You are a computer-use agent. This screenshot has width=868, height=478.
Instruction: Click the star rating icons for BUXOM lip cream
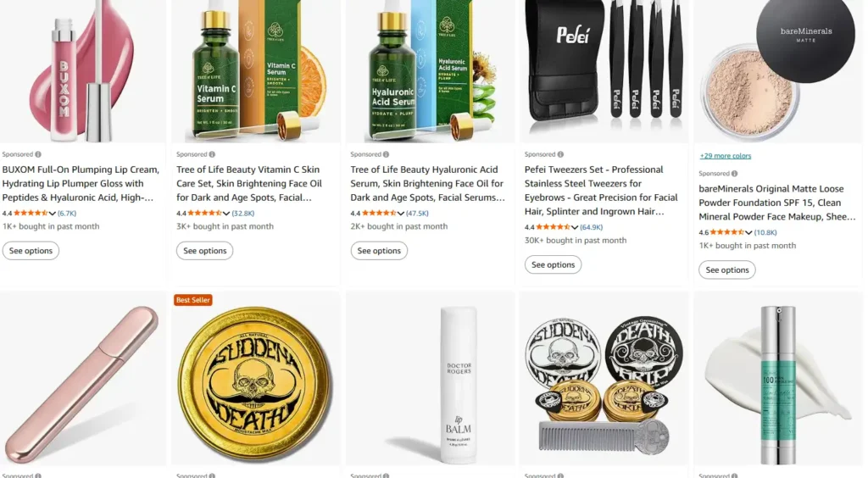[x=31, y=213]
